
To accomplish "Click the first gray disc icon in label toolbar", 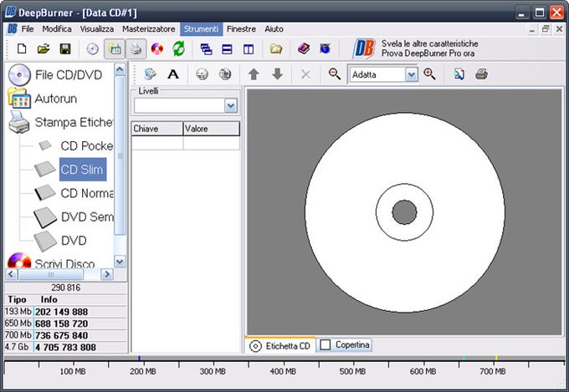I will pos(202,74).
